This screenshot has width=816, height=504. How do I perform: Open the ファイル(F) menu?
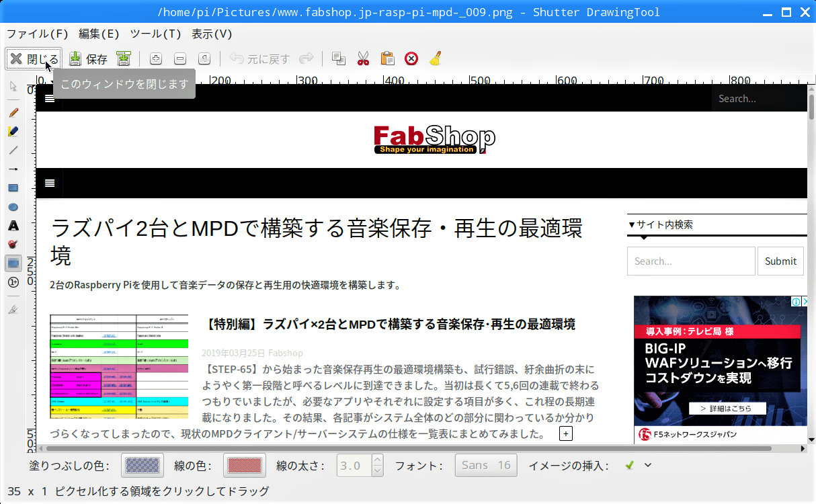click(38, 34)
